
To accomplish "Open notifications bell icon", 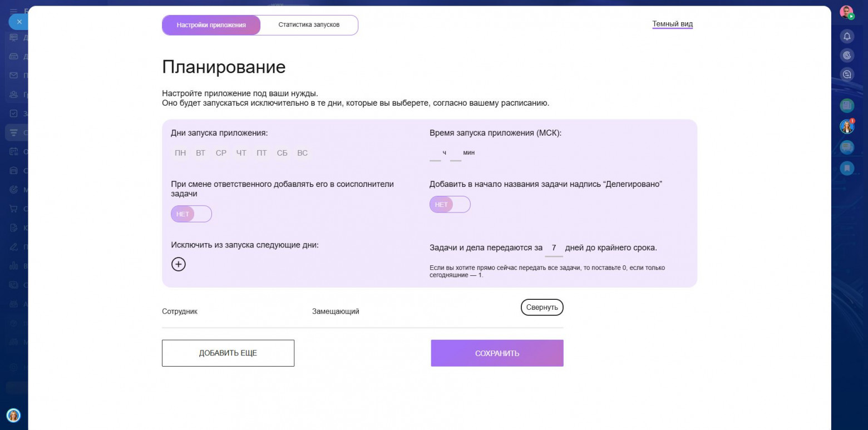I will pyautogui.click(x=847, y=36).
